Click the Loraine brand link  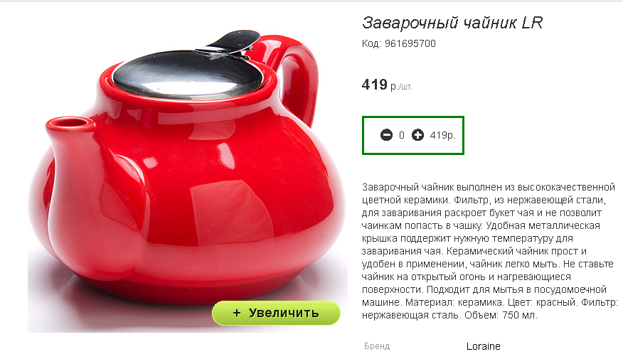483,346
